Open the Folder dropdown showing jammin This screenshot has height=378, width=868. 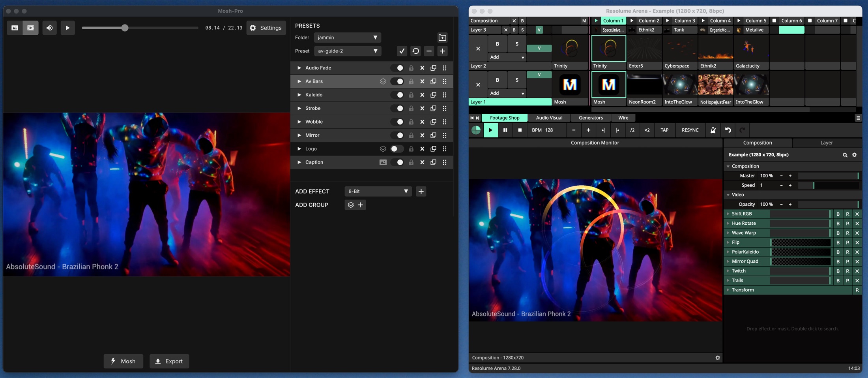click(347, 38)
